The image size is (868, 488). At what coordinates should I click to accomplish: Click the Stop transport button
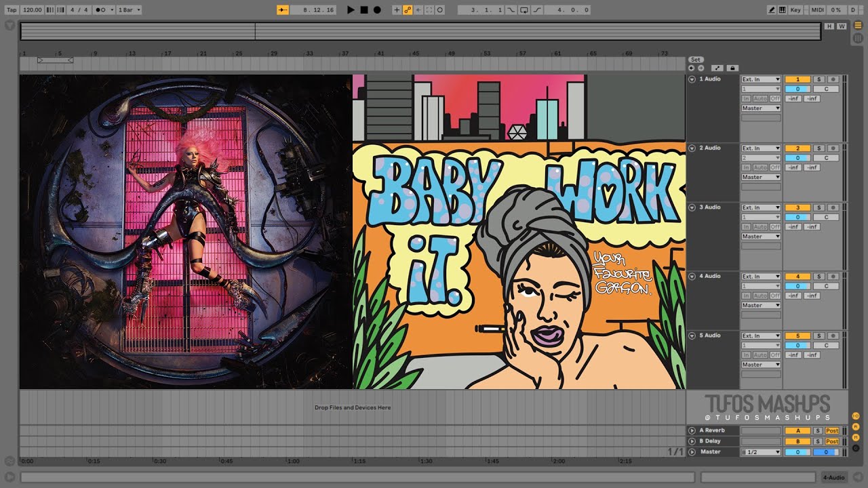tap(364, 10)
